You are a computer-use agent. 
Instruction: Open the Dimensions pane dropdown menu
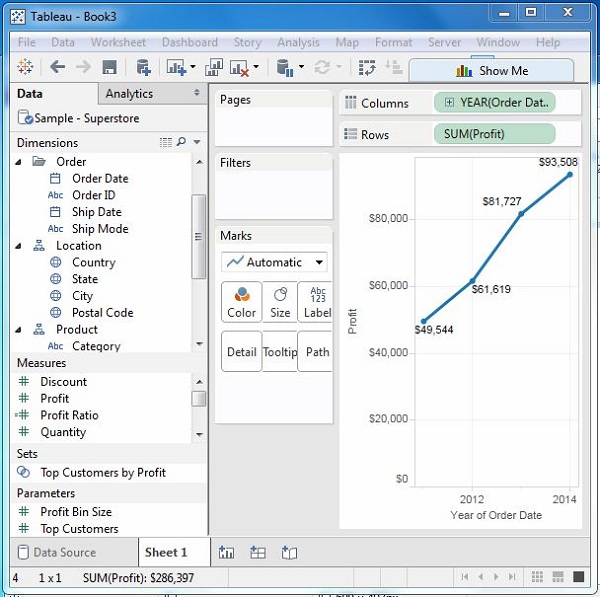(x=197, y=143)
